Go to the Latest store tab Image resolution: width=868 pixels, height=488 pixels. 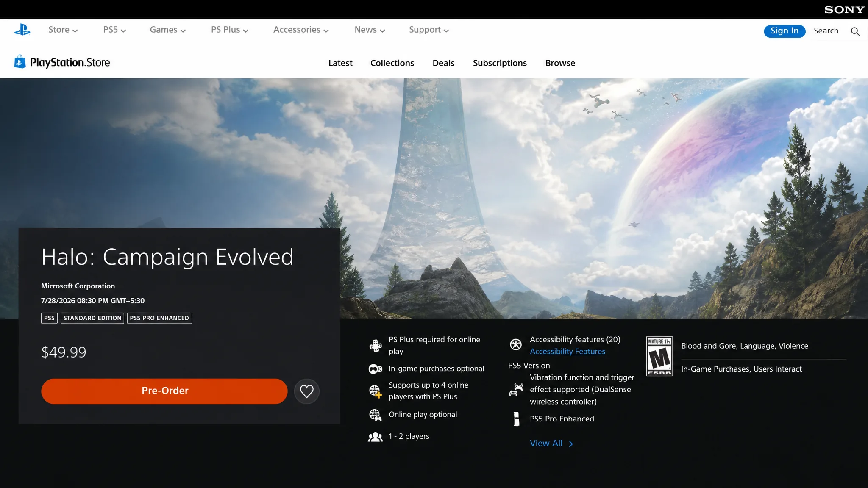(340, 63)
